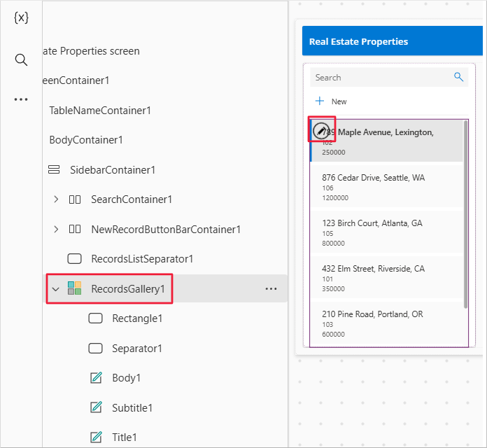487x448 pixels.
Task: Click the Title1 label edit icon
Action: [x=96, y=437]
